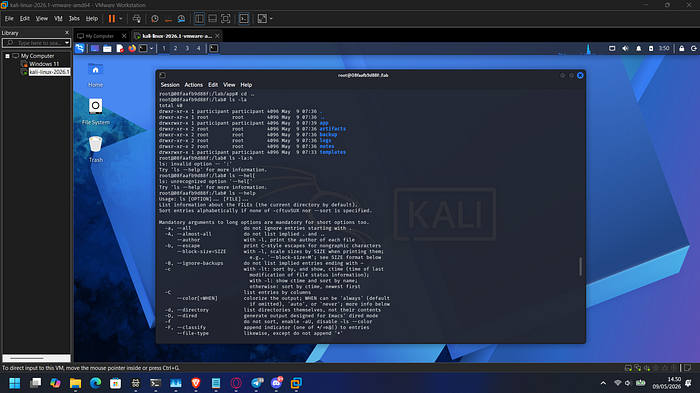This screenshot has height=393, width=700.
Task: Open Discord from the taskbar
Action: [x=276, y=383]
